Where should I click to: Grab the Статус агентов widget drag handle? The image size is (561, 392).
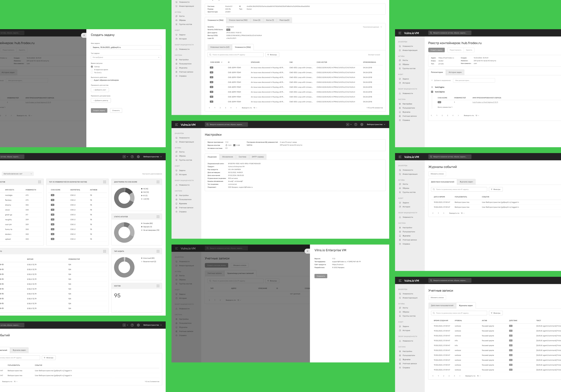point(158,217)
